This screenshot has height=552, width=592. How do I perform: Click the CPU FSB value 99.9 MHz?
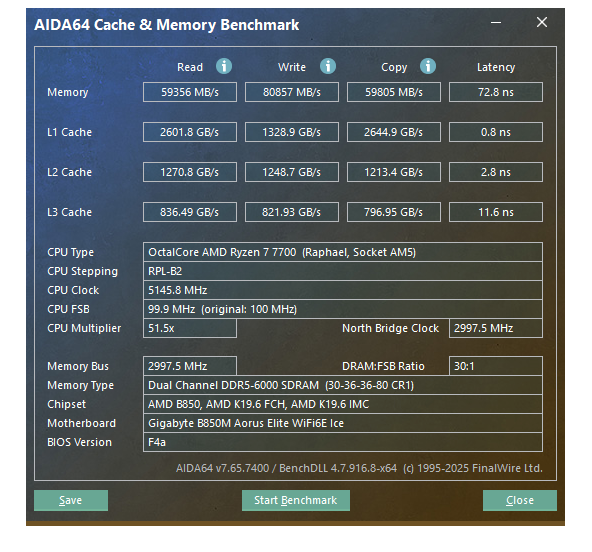(343, 309)
